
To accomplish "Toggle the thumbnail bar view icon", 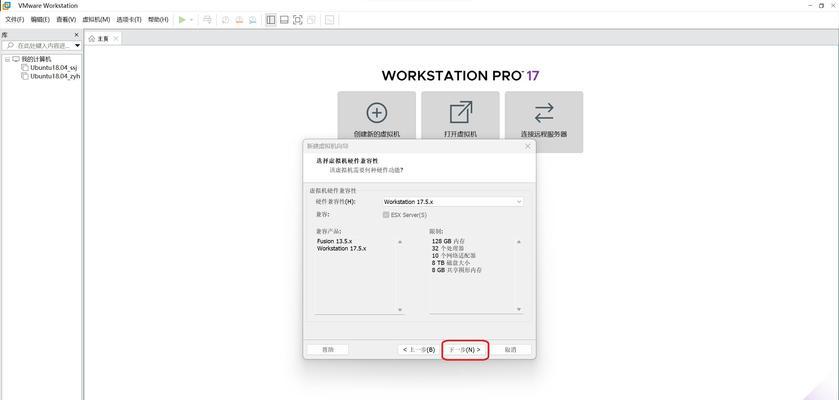I will pos(285,20).
